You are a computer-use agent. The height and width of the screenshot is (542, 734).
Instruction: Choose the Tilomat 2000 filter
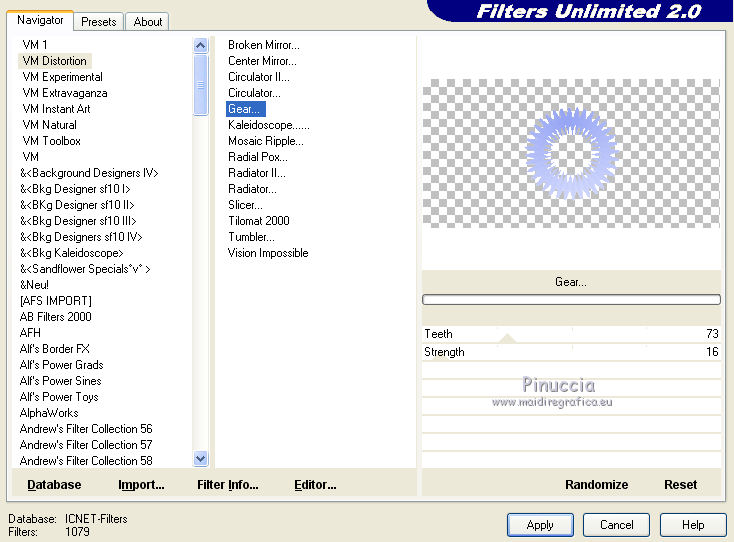point(258,220)
